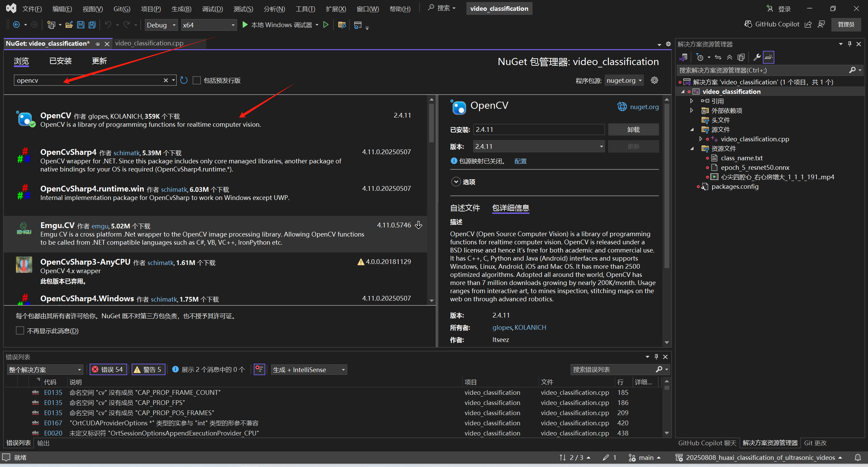Click the Open File folder icon
This screenshot has height=467, width=868.
(x=69, y=25)
